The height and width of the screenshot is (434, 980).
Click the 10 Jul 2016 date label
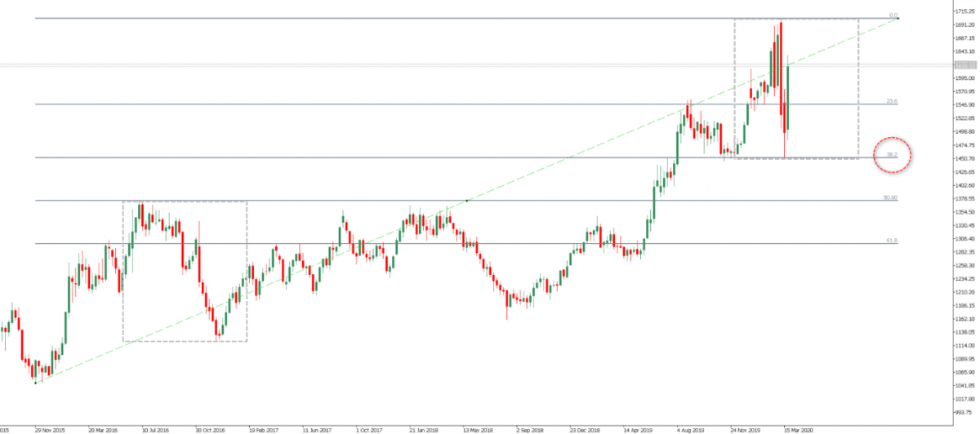156,427
